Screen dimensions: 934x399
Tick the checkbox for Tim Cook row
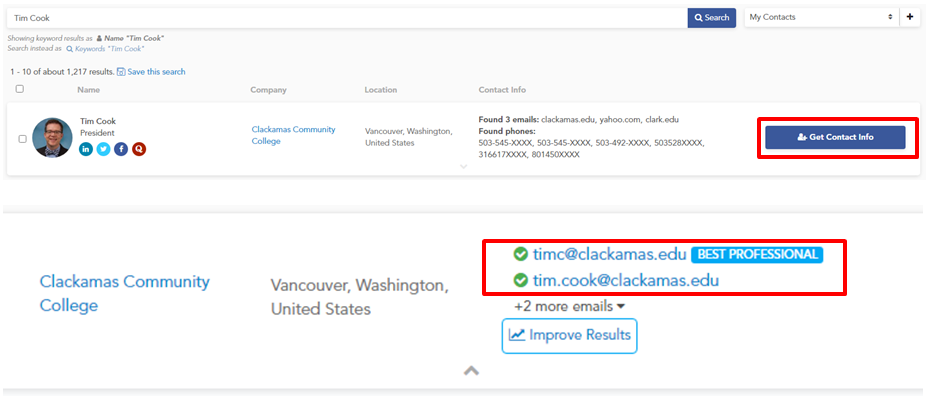[23, 139]
